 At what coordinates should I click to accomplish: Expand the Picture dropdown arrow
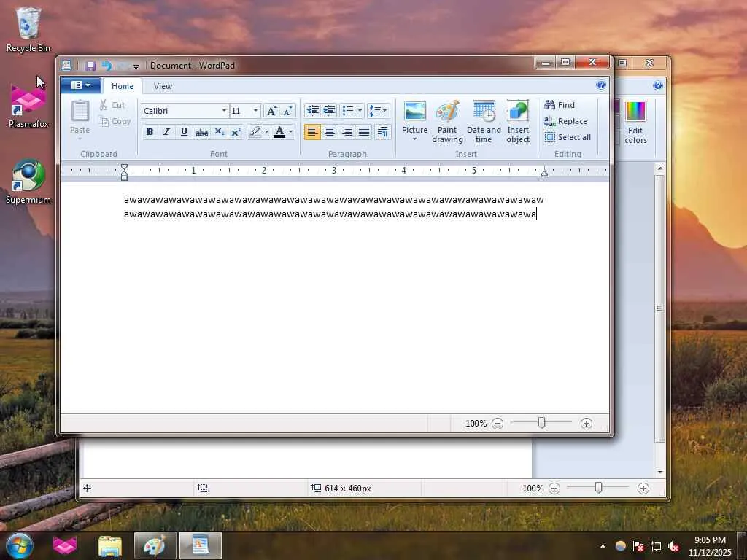(x=414, y=139)
